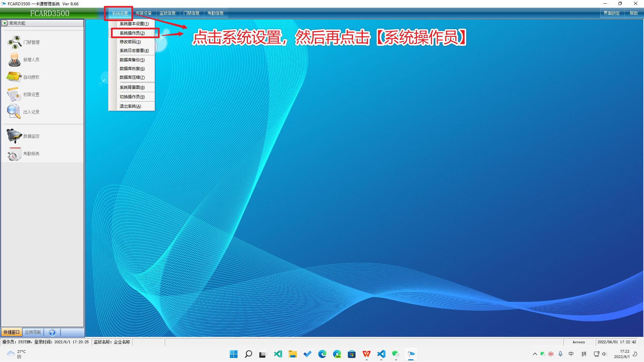644x362 pixels.
Task: Click the 帮助 button
Action: coord(634,13)
